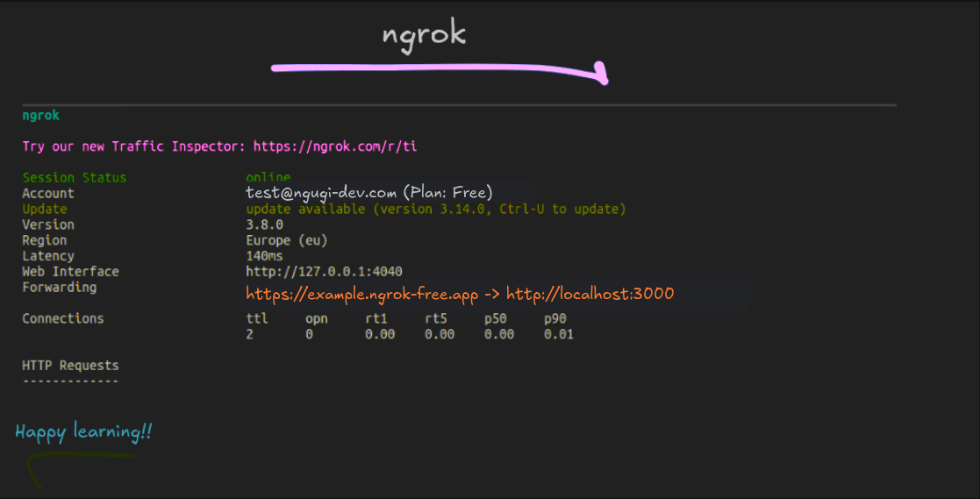The height and width of the screenshot is (499, 980).
Task: Select the 140ms latency value
Action: (x=264, y=256)
